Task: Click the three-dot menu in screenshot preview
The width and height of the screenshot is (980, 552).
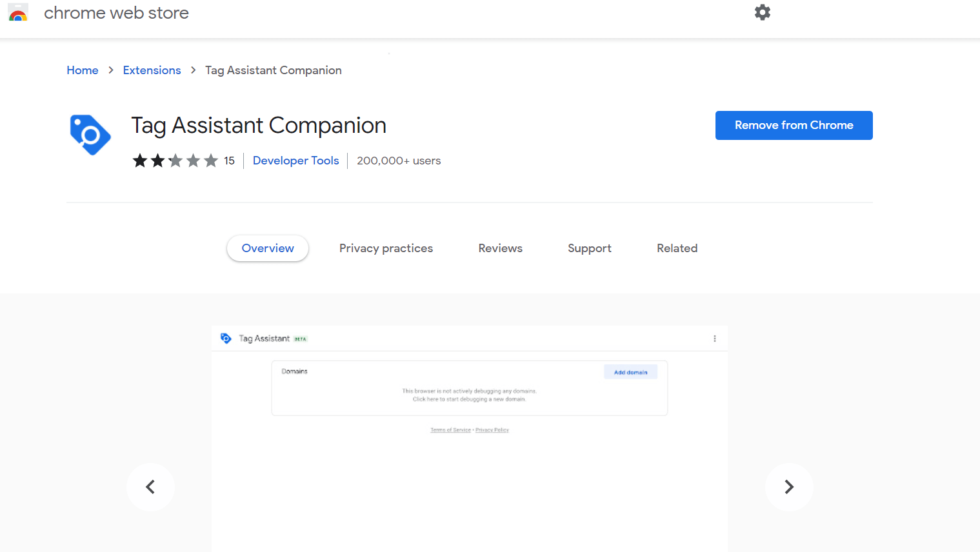Action: (x=715, y=339)
